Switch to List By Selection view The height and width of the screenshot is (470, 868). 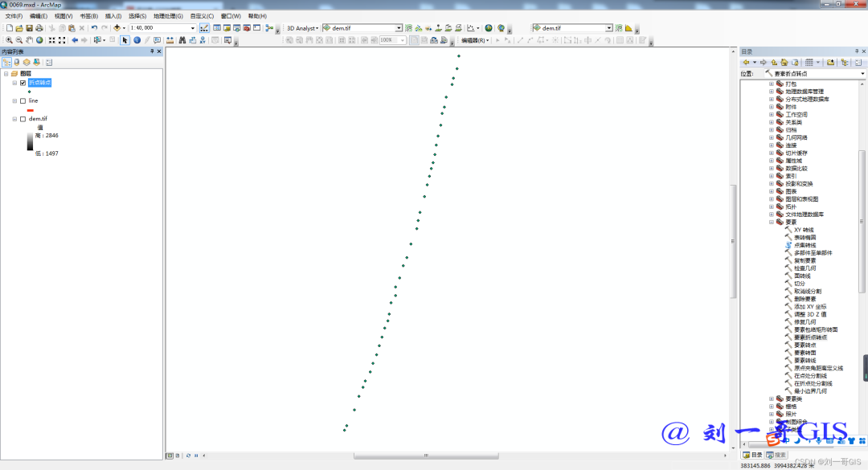pyautogui.click(x=36, y=63)
